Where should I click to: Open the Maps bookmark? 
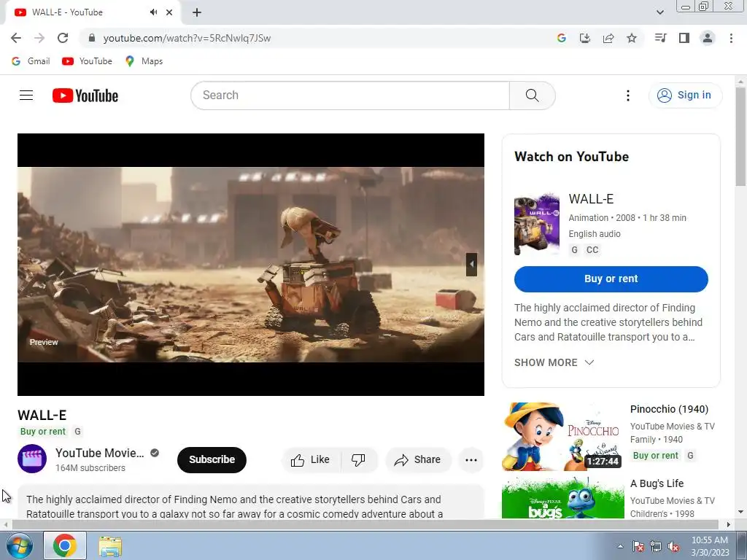144,61
